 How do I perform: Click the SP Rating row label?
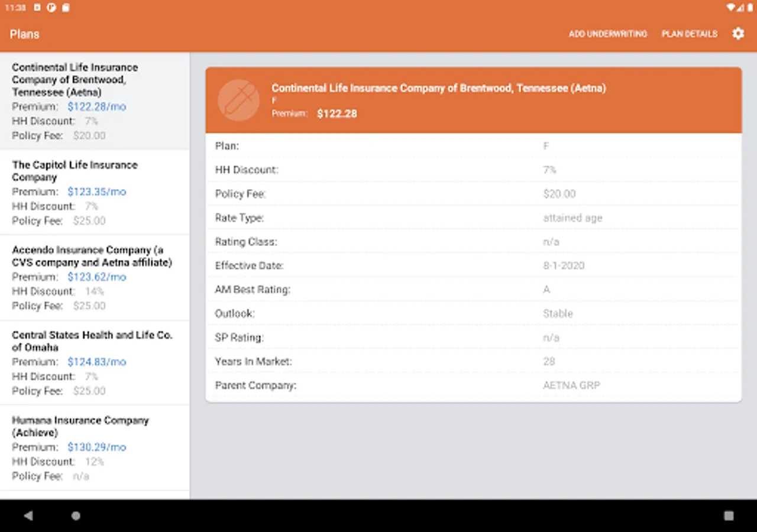point(240,338)
